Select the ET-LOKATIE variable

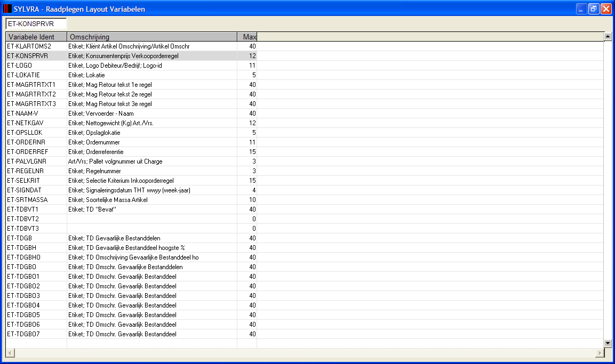(23, 75)
